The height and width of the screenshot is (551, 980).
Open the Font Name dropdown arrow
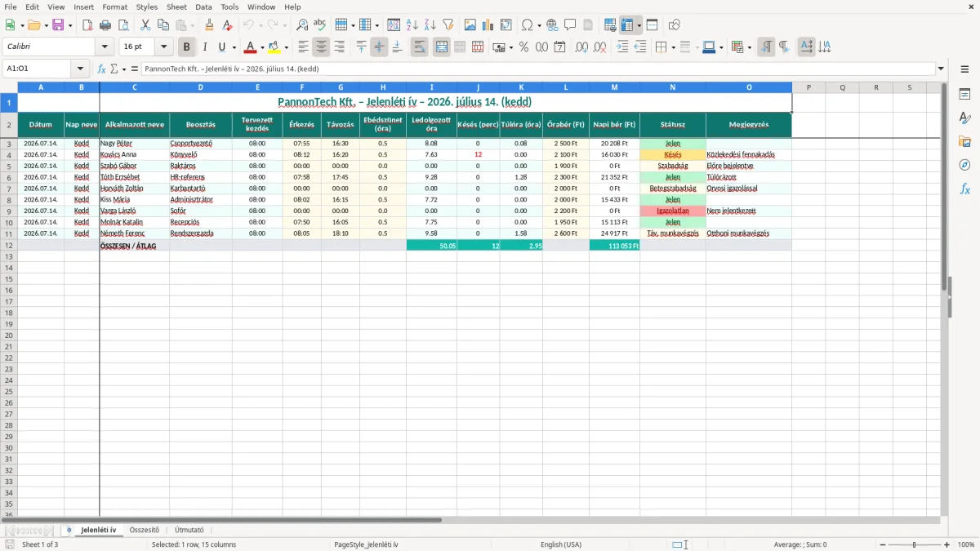pos(104,47)
